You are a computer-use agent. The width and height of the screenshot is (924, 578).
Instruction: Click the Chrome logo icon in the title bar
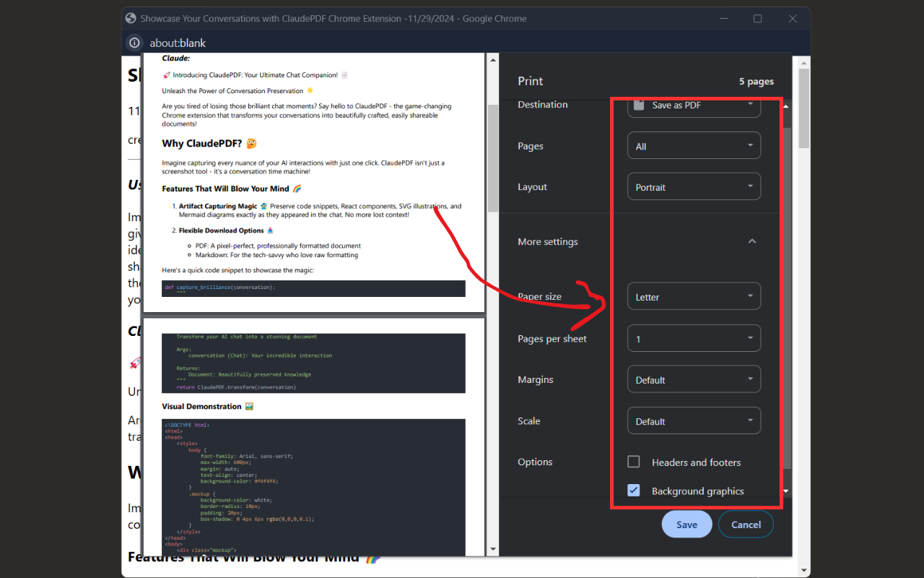131,18
